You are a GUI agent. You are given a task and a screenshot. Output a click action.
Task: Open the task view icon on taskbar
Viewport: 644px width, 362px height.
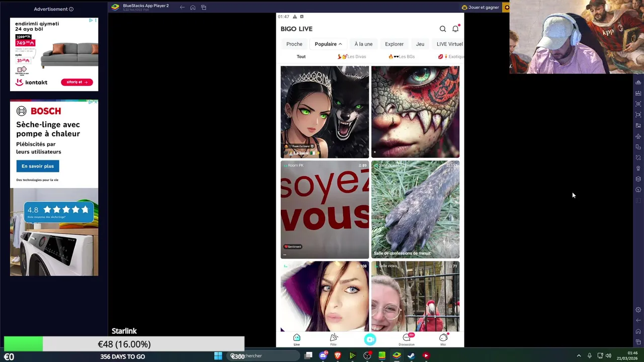308,355
